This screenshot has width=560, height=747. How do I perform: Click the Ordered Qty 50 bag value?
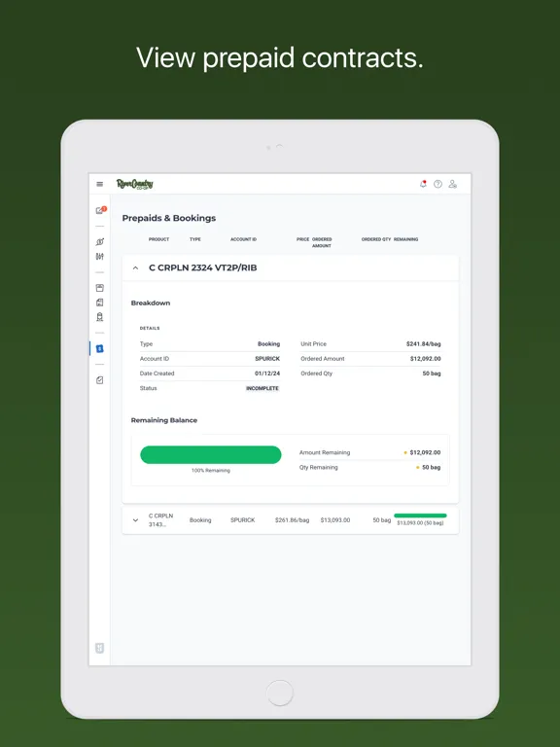point(432,373)
